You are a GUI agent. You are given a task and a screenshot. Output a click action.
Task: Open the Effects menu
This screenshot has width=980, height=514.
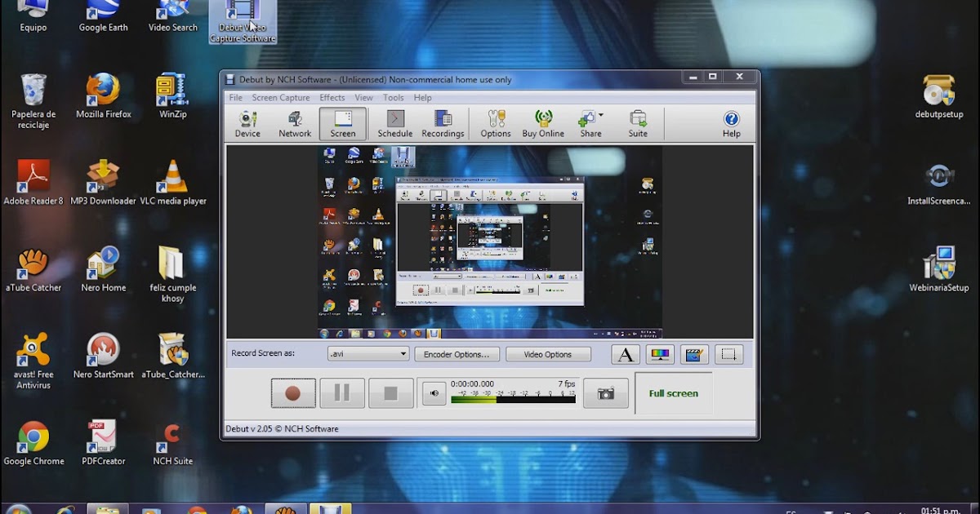point(332,97)
